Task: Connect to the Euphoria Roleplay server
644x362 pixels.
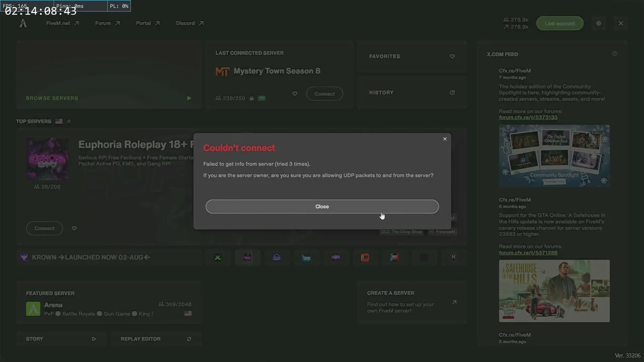Action: coord(44,228)
